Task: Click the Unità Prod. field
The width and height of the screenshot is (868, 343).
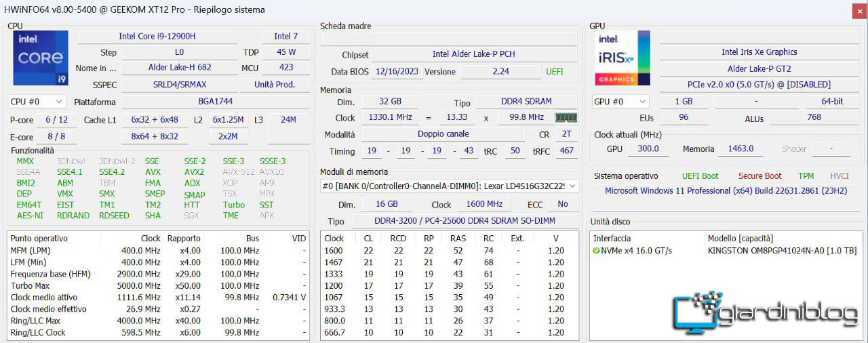Action: coord(275,85)
